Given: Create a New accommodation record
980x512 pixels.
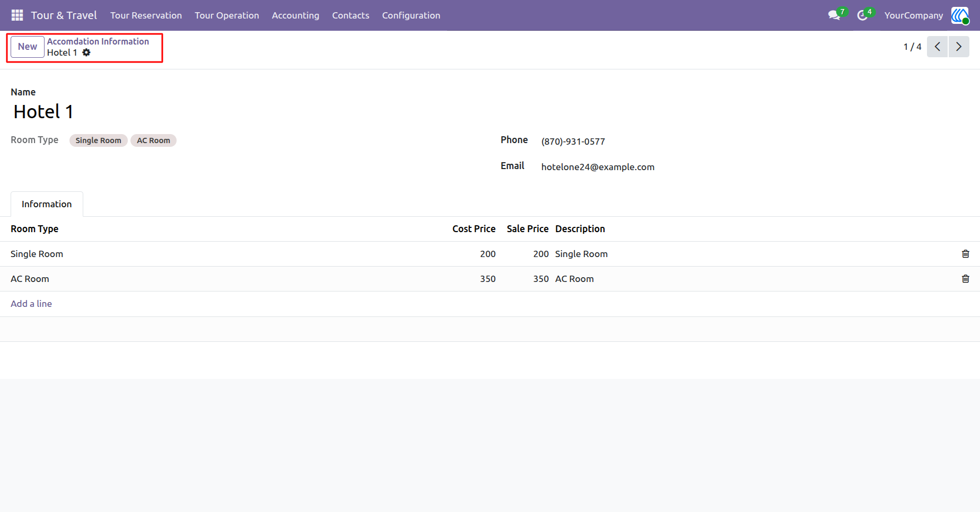Looking at the screenshot, I should tap(28, 47).
